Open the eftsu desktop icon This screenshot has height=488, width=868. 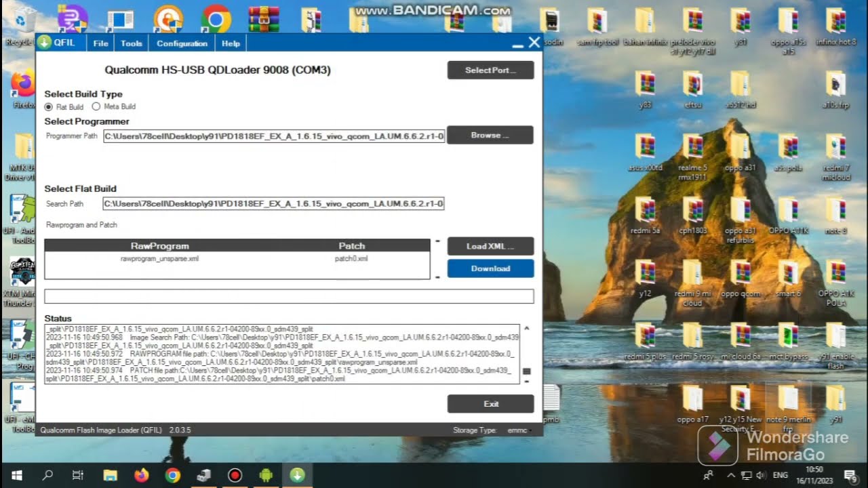(692, 90)
